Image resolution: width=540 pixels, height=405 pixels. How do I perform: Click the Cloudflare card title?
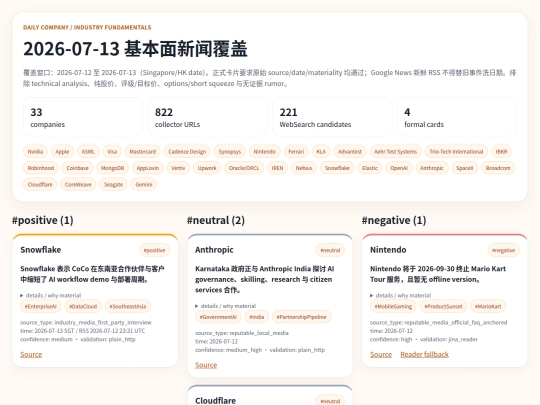216,401
